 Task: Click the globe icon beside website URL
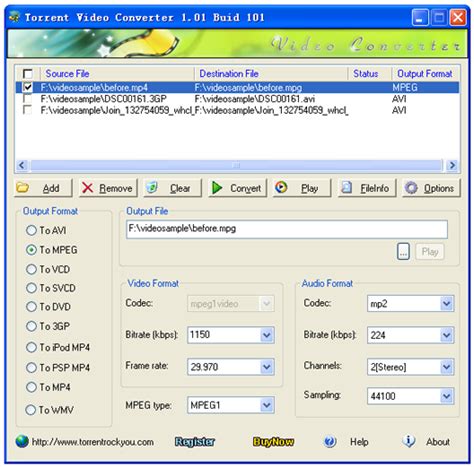pos(22,441)
